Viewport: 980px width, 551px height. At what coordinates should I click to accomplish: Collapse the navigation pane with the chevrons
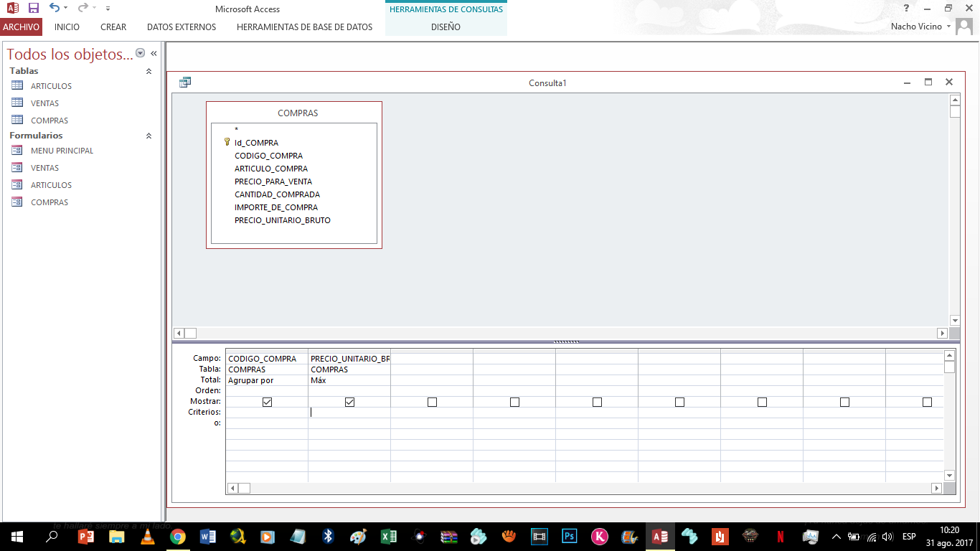pos(154,53)
